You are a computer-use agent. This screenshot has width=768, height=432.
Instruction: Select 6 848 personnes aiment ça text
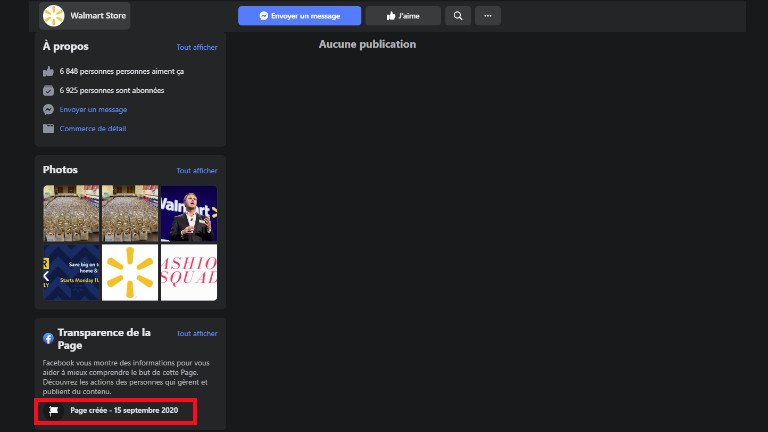tap(121, 72)
